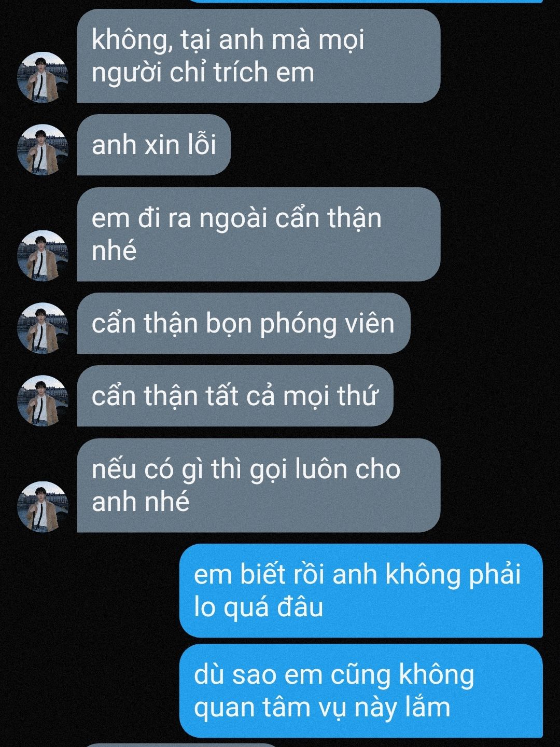Tap avatar next to 'người chỉ trích em' bubble
The width and height of the screenshot is (560, 747).
43,77
